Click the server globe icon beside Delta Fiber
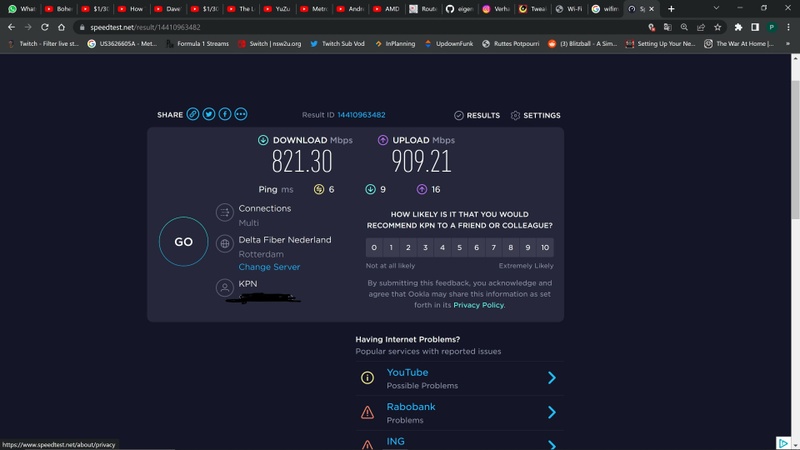Image resolution: width=800 pixels, height=450 pixels. click(224, 243)
